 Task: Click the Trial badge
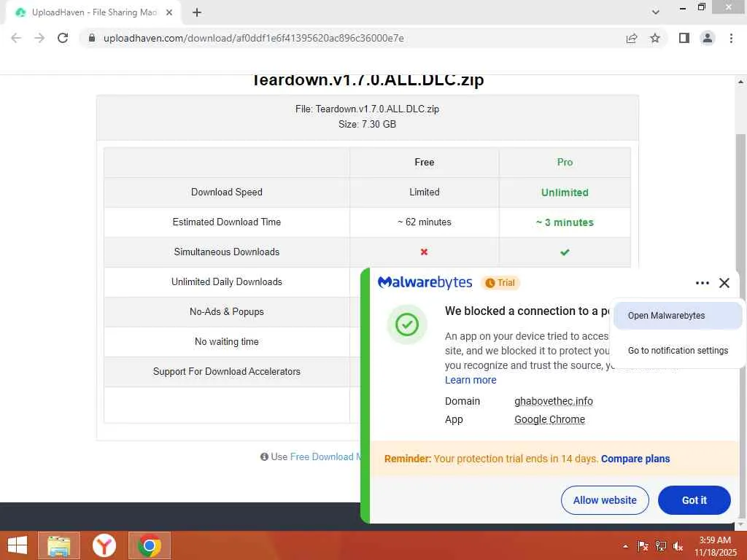500,283
